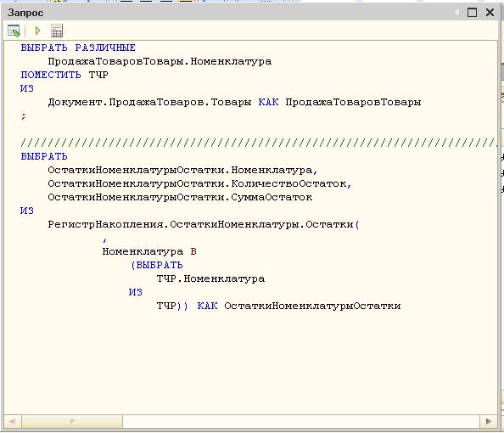504x433 pixels.
Task: Click ОстаткиНоменклатурыОстатки.Номенклатура line
Action: (182, 170)
